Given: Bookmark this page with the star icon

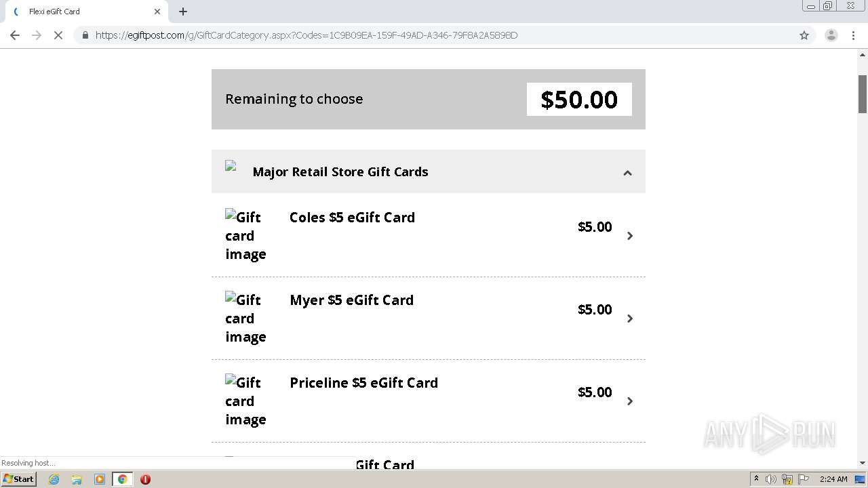Looking at the screenshot, I should (804, 35).
